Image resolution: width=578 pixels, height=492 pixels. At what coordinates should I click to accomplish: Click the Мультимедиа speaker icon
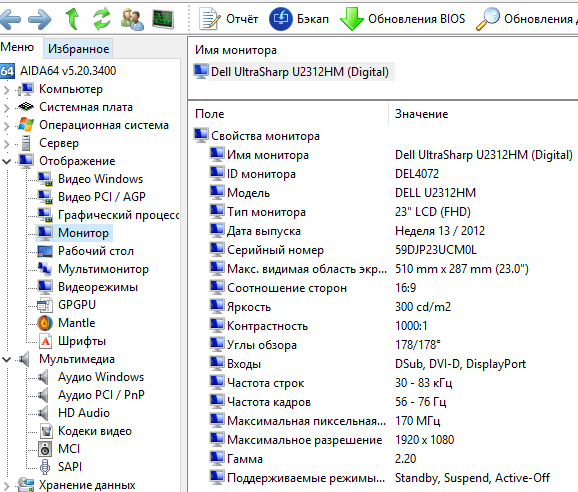point(24,359)
